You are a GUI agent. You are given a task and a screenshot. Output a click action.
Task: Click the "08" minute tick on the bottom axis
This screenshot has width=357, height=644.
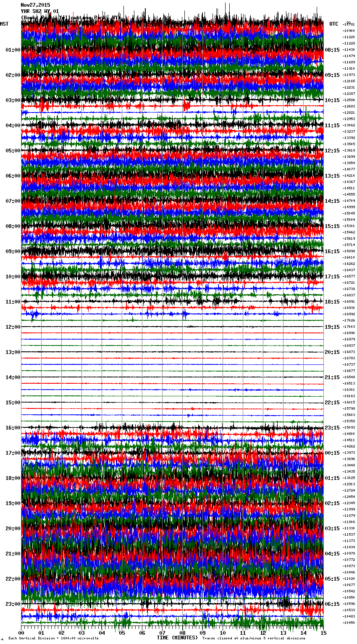click(182, 633)
